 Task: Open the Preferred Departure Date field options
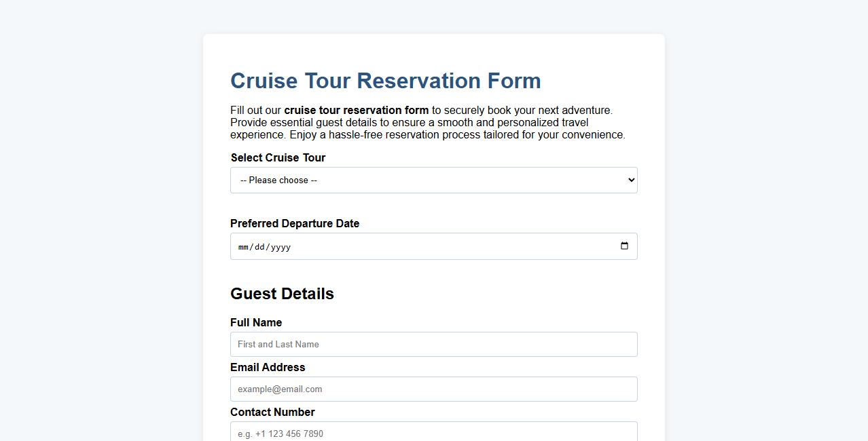click(434, 246)
